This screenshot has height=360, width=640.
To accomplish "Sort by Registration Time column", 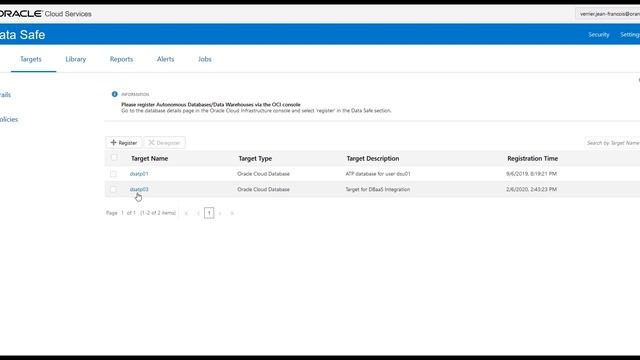I will (x=533, y=158).
